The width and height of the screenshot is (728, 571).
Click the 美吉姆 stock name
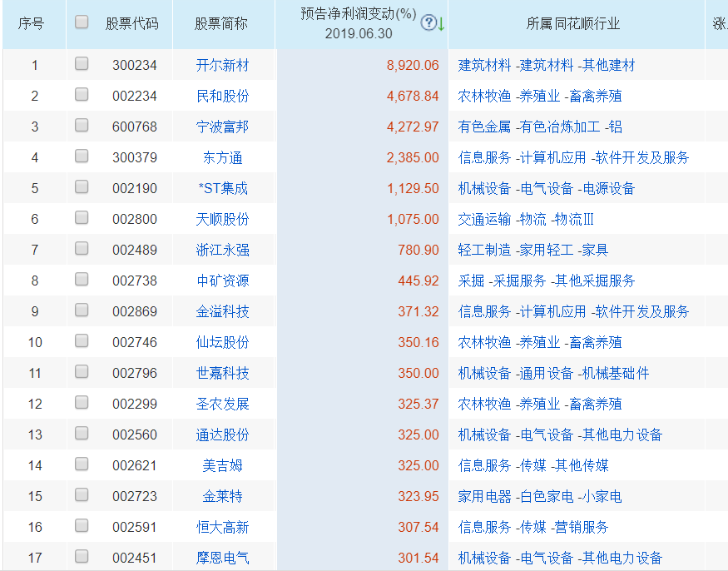pos(222,465)
